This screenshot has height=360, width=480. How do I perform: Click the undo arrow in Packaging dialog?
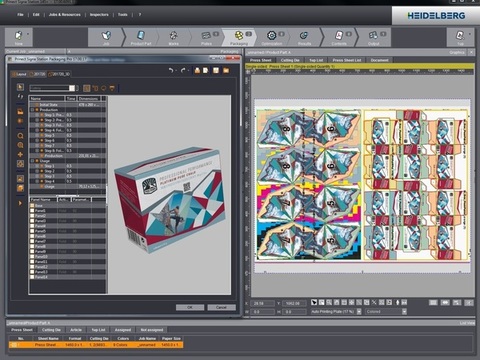coord(171,70)
